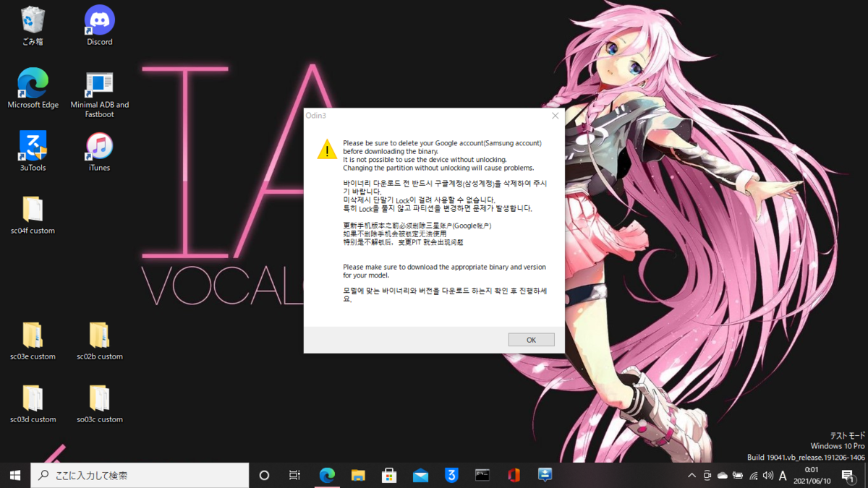This screenshot has height=488, width=868.
Task: Show hidden system tray icons
Action: click(x=692, y=476)
